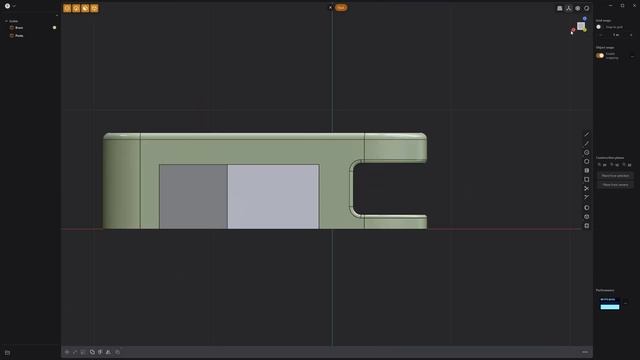Image resolution: width=640 pixels, height=360 pixels.
Task: Click the fourth icon in the bottom viewport bar
Action: coord(92,352)
